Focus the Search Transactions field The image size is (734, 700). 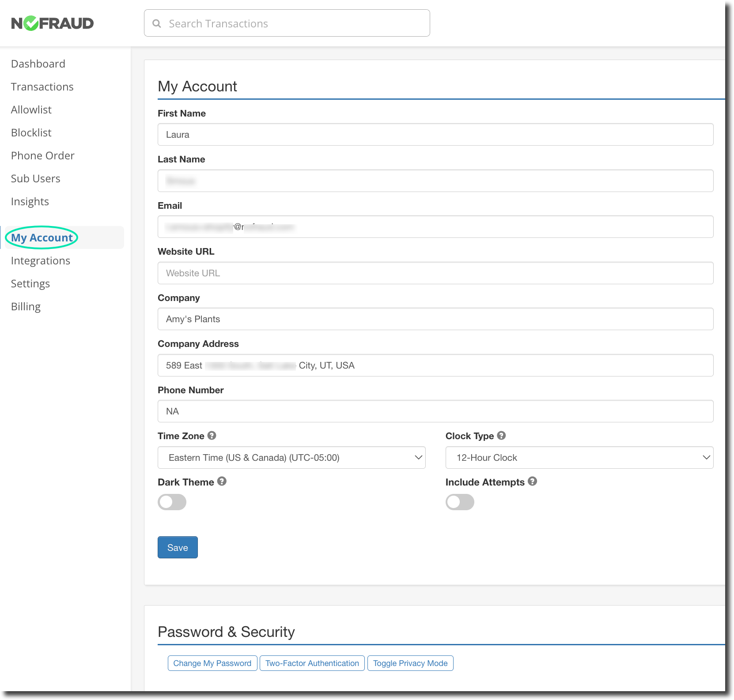point(291,23)
